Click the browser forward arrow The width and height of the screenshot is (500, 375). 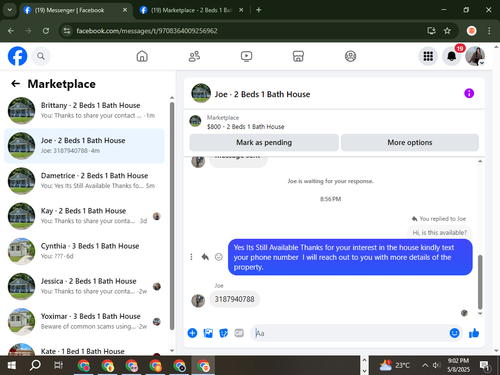[x=28, y=31]
